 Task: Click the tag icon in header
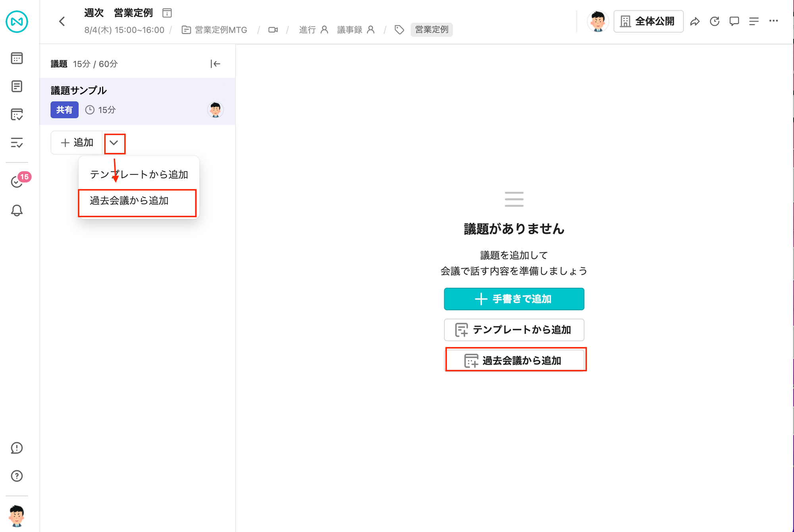(399, 30)
